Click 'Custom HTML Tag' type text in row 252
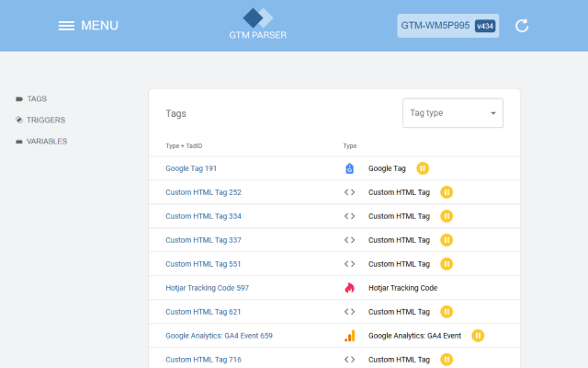The height and width of the screenshot is (368, 588). point(399,192)
